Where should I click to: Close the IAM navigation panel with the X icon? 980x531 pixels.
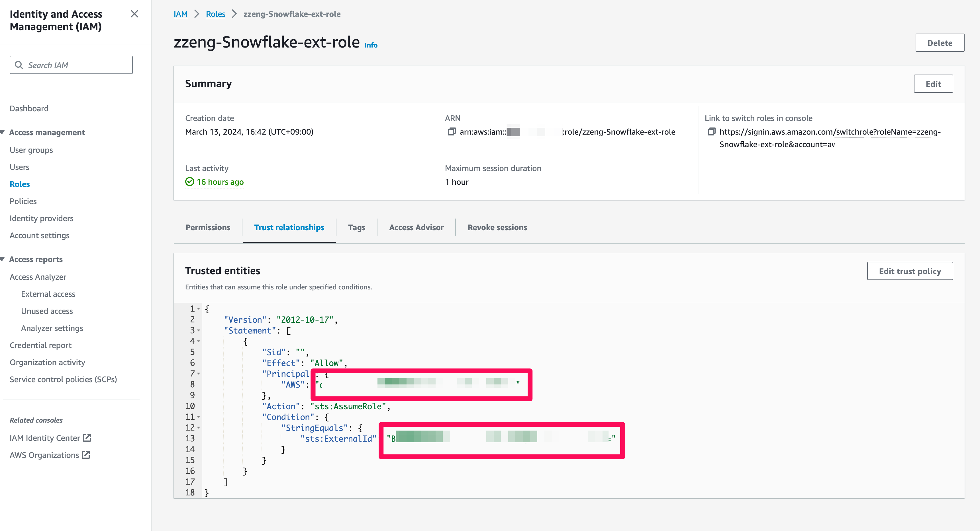[x=134, y=14]
